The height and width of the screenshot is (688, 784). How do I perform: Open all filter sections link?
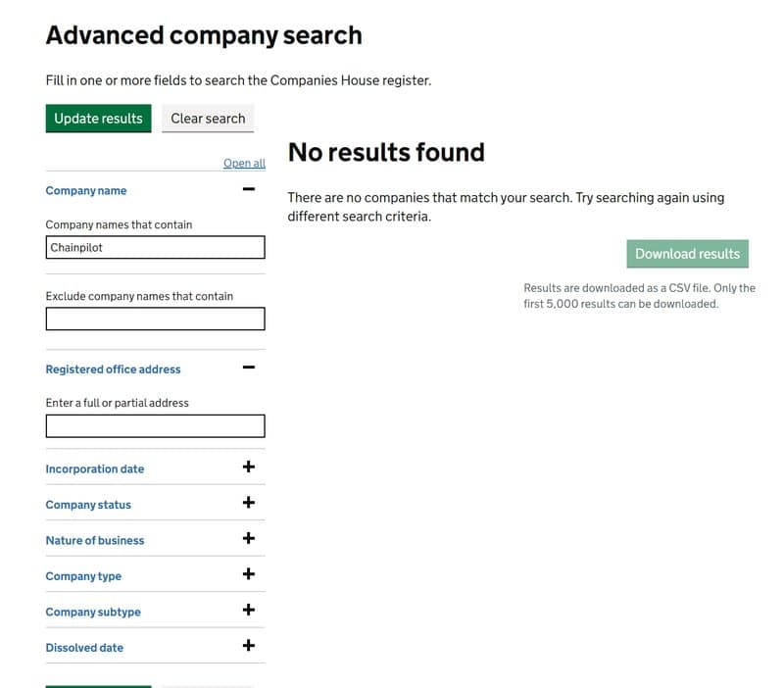click(244, 164)
